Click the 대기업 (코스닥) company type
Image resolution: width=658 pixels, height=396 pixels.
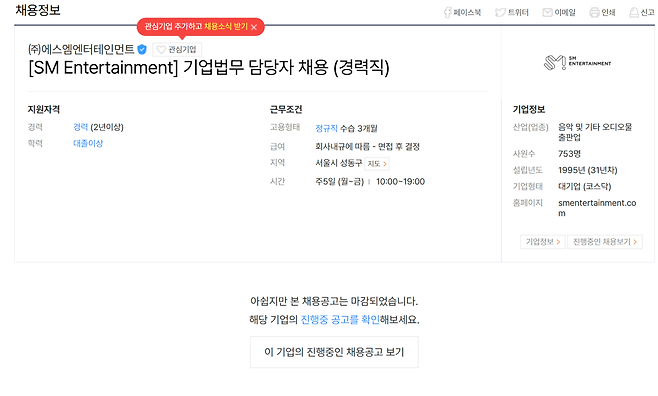[x=585, y=186]
